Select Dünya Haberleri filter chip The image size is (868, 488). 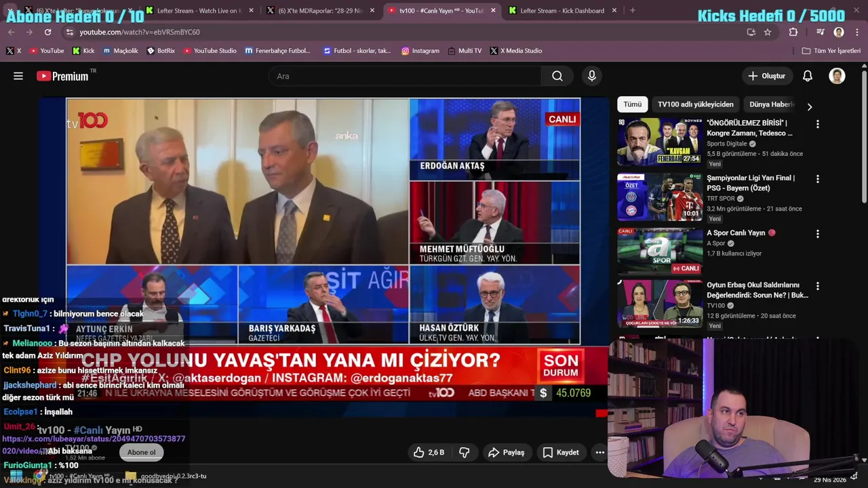tap(771, 104)
